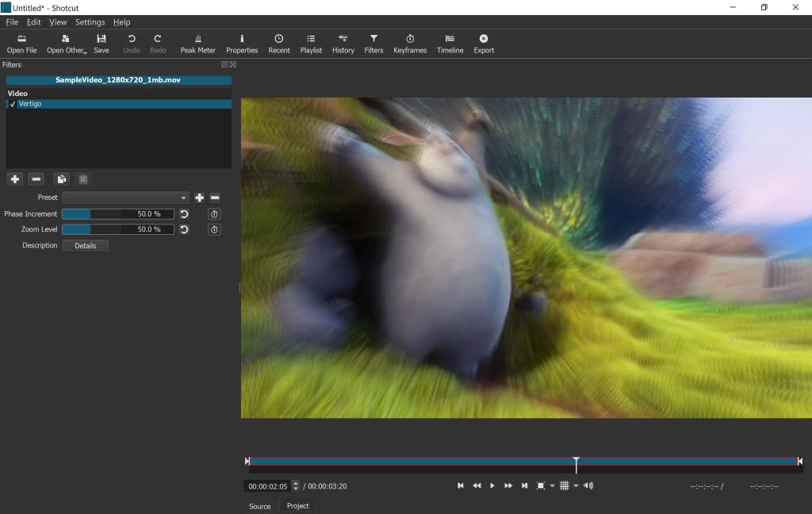Copy the filters using copy icon
Screen dimensions: 812x514
[x=61, y=179]
